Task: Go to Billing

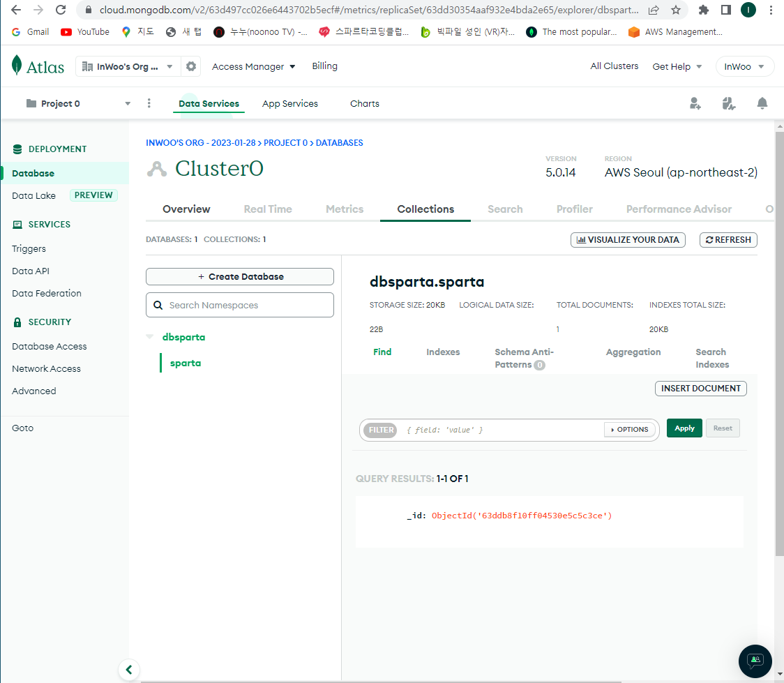Action: pos(324,66)
